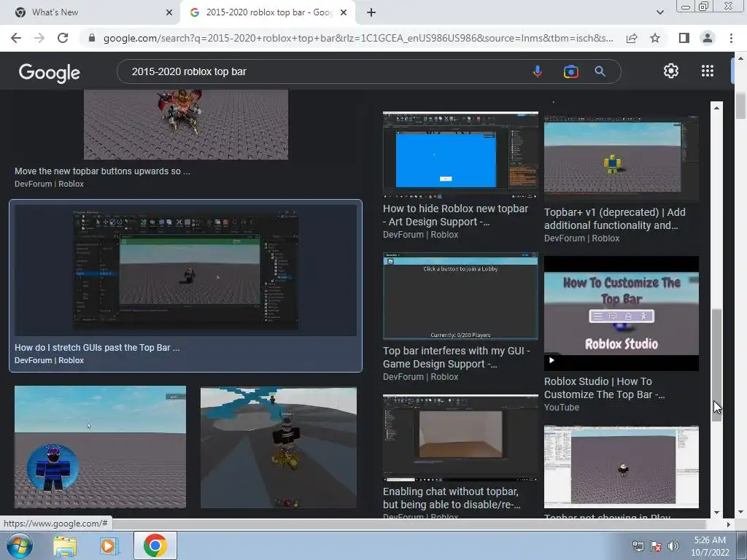The height and width of the screenshot is (560, 747).
Task: Submit search with magnifier icon
Action: tap(600, 71)
